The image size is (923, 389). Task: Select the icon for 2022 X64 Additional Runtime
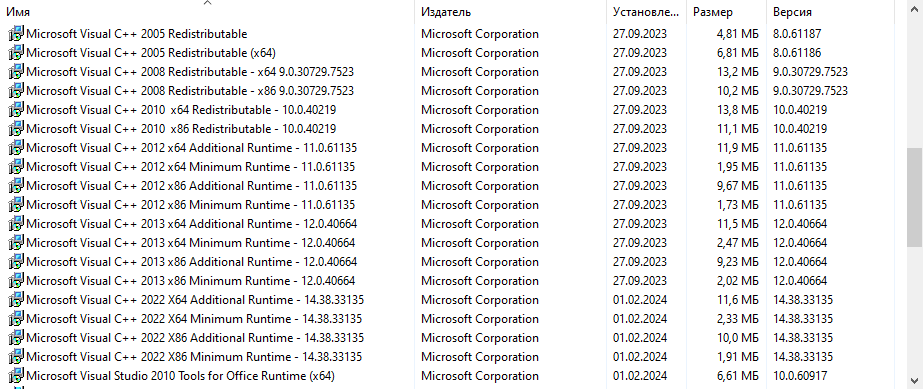click(16, 300)
